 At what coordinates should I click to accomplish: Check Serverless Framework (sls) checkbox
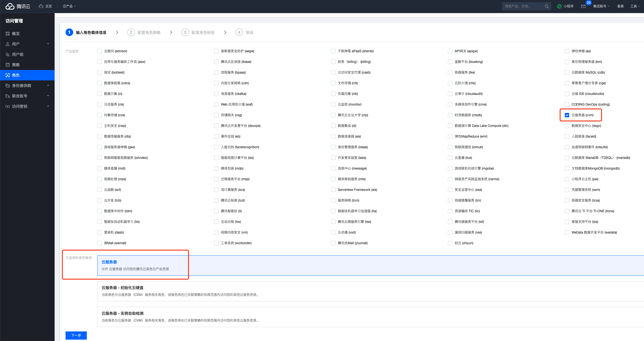[x=333, y=190]
